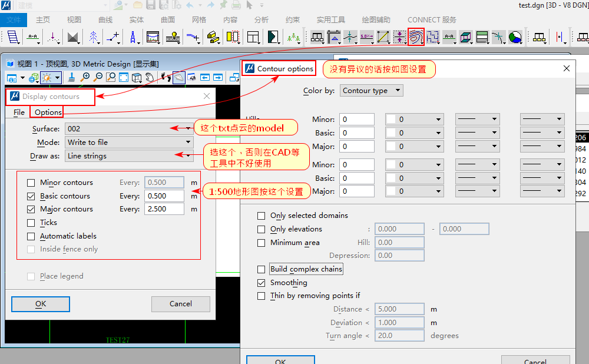The width and height of the screenshot is (589, 364).
Task: Switch to the 主页 ribbon tab
Action: coord(43,20)
